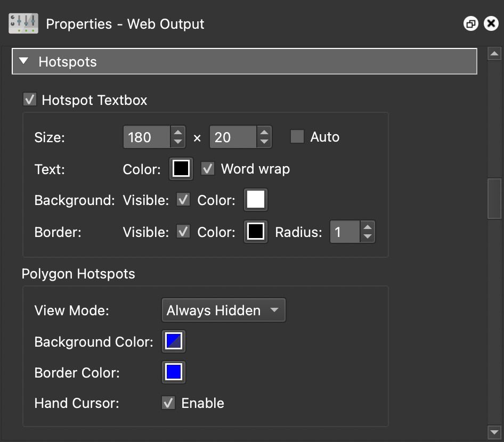Collapse the Hotspots section

point(23,61)
